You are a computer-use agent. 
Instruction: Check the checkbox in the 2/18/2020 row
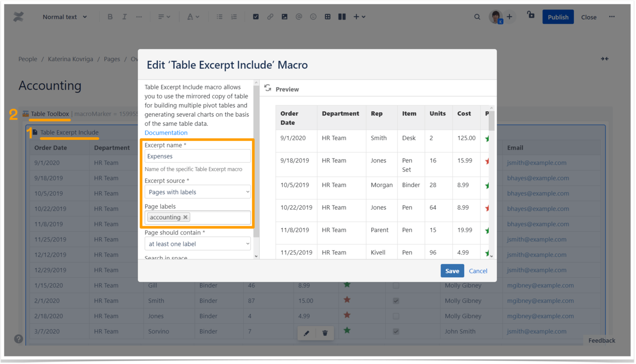pos(395,316)
